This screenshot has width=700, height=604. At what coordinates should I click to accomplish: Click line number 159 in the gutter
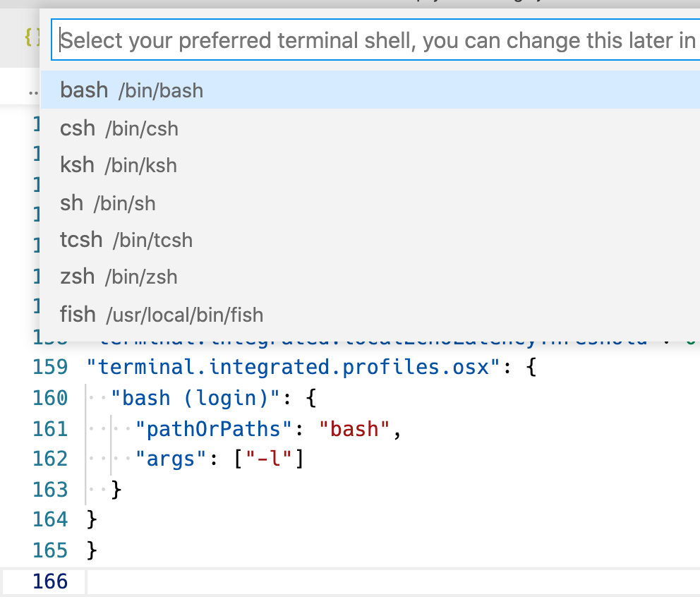(49, 367)
